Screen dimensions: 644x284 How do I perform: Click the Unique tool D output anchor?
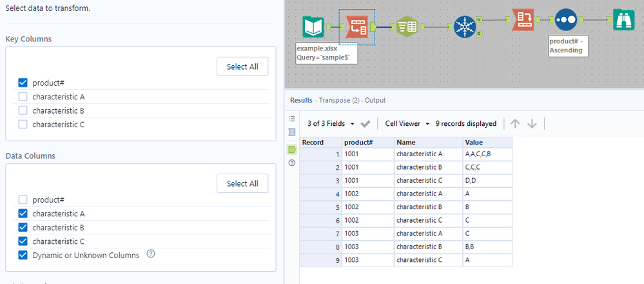tap(480, 34)
